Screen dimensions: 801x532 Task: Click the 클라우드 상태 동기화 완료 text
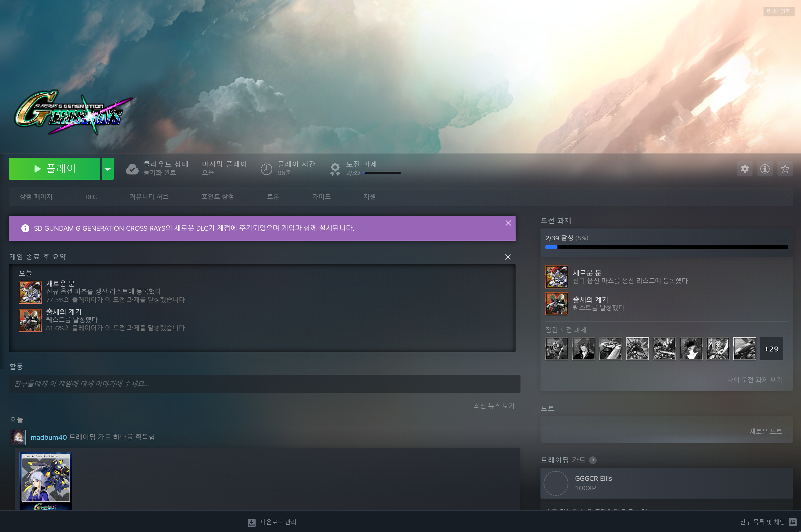coord(165,168)
